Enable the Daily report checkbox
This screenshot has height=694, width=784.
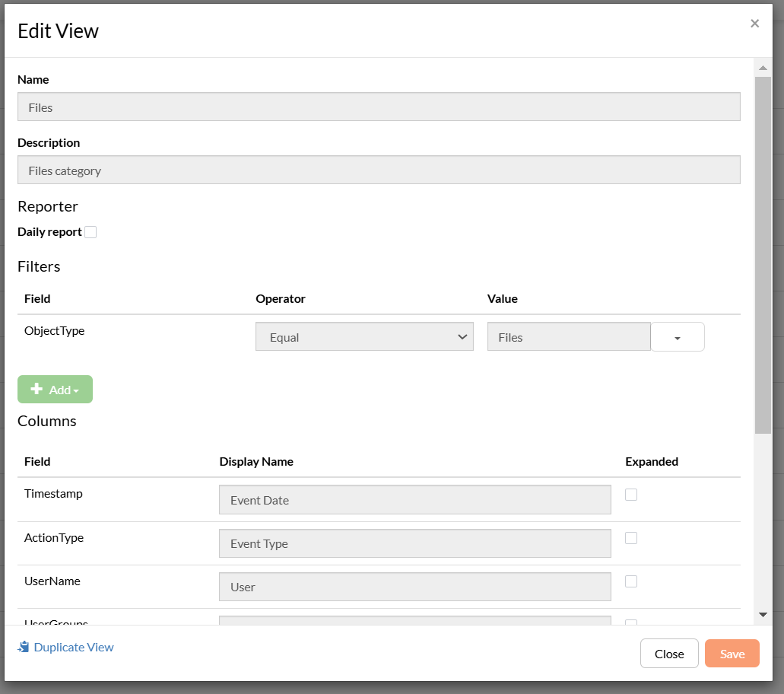click(90, 232)
